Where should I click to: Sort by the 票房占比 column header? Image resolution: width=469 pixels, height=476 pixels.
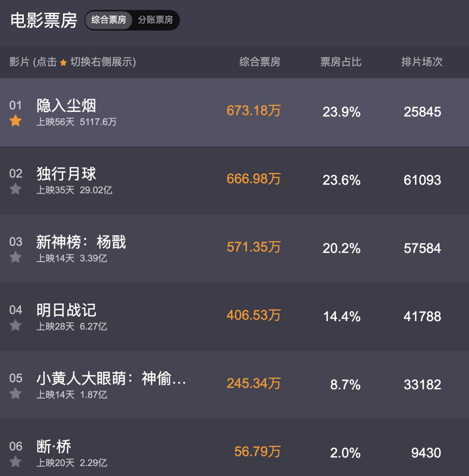click(341, 62)
